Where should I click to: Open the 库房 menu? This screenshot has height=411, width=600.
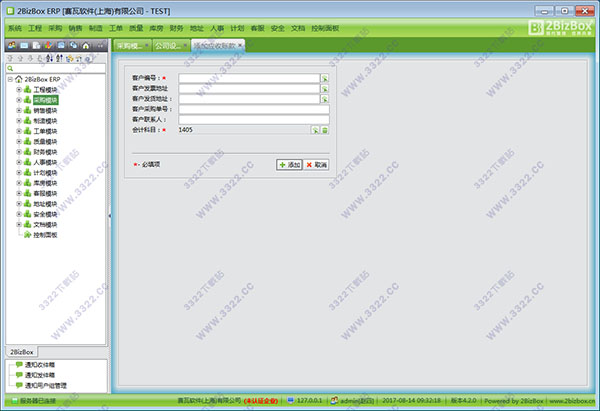pyautogui.click(x=156, y=28)
